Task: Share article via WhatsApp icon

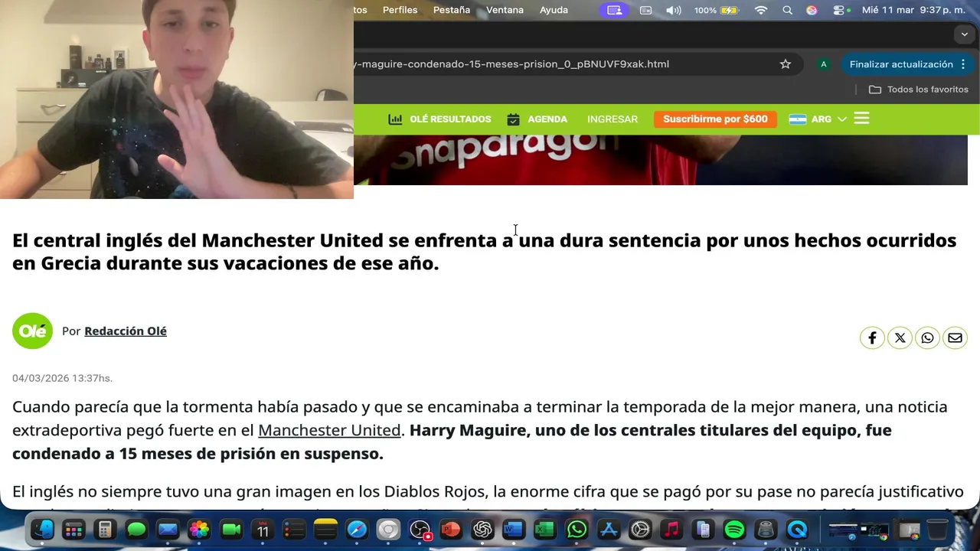Action: point(927,337)
